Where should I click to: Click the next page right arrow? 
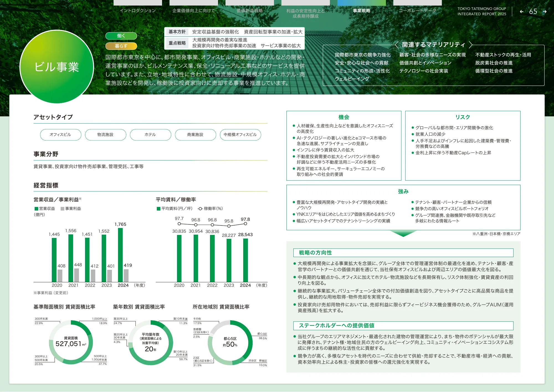545,12
